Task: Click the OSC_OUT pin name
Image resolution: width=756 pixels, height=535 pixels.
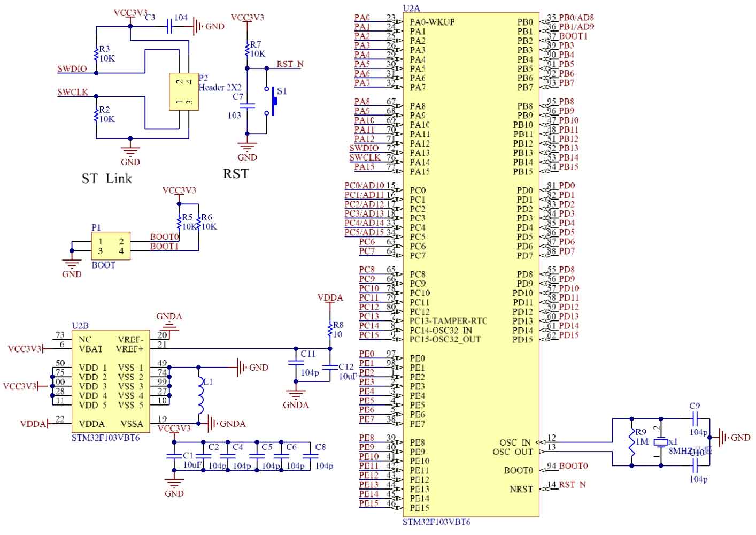Action: [513, 452]
